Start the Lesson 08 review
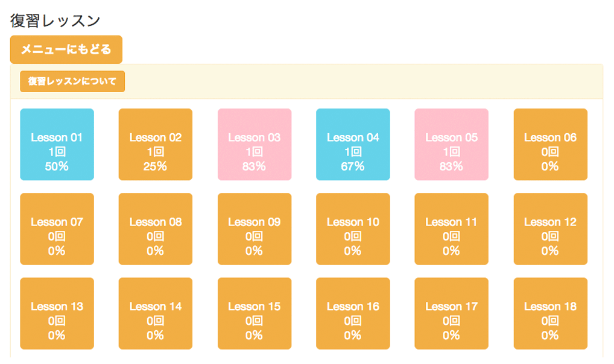The width and height of the screenshot is (614, 364). (156, 229)
